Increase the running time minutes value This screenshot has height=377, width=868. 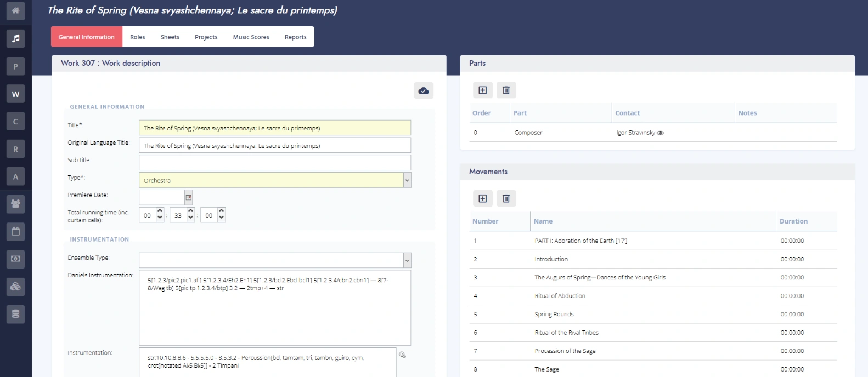tap(190, 211)
